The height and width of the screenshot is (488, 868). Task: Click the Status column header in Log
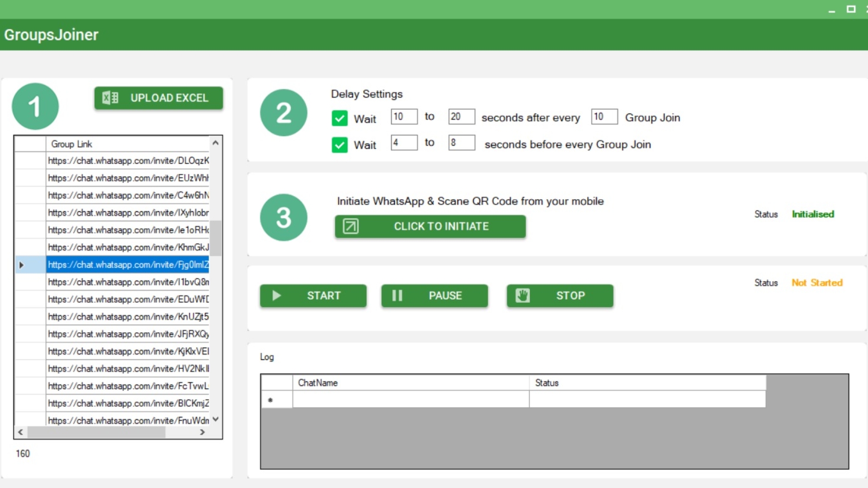tap(648, 383)
